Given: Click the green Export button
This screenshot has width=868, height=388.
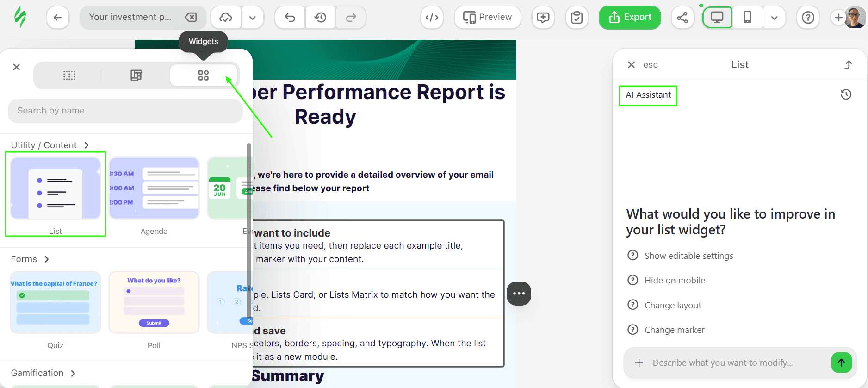Looking at the screenshot, I should pos(630,18).
